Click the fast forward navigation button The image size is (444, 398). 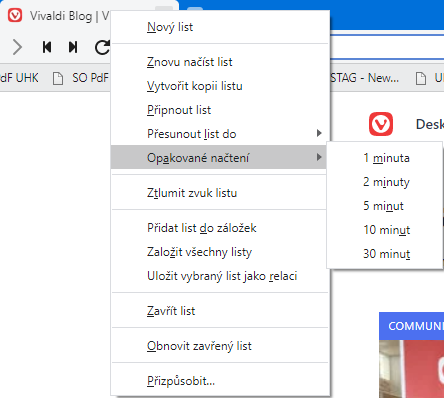(73, 47)
